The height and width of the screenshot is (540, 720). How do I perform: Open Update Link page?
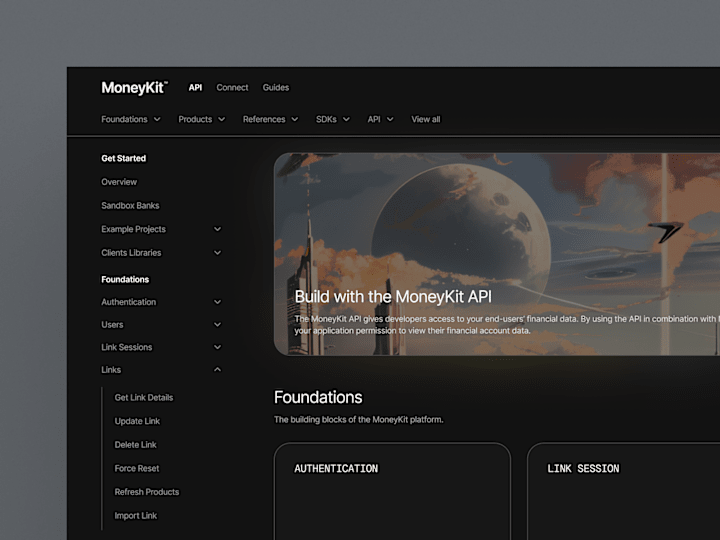[x=137, y=421]
